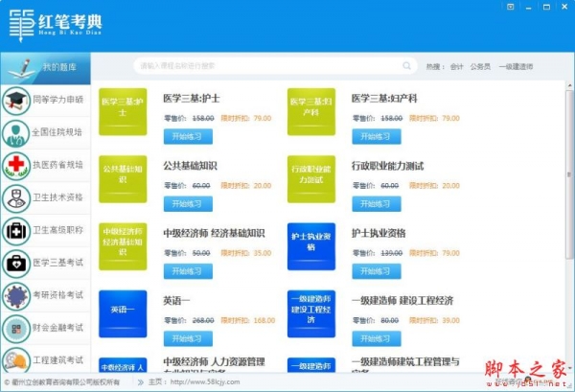Viewport: 575px width, 392px height.
Task: Start practice for 医学三基:护士
Action: [x=188, y=137]
